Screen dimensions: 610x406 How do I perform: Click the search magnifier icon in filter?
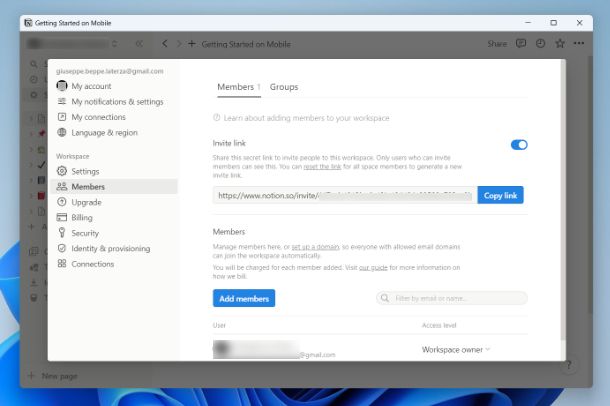(x=385, y=298)
